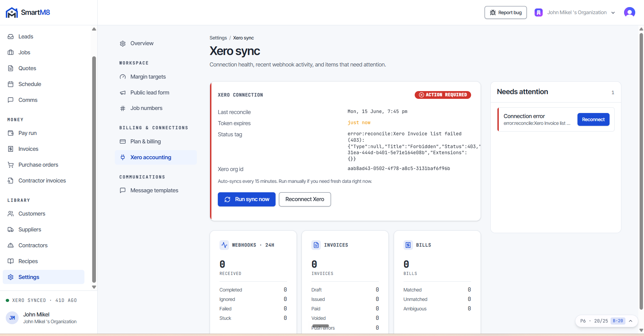Click the Contractors hard hat icon

click(x=11, y=245)
